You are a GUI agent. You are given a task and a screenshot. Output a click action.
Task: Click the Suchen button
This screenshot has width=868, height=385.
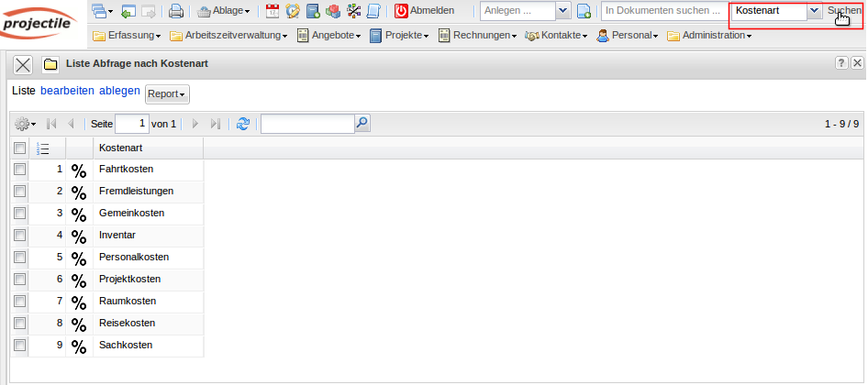pyautogui.click(x=844, y=10)
